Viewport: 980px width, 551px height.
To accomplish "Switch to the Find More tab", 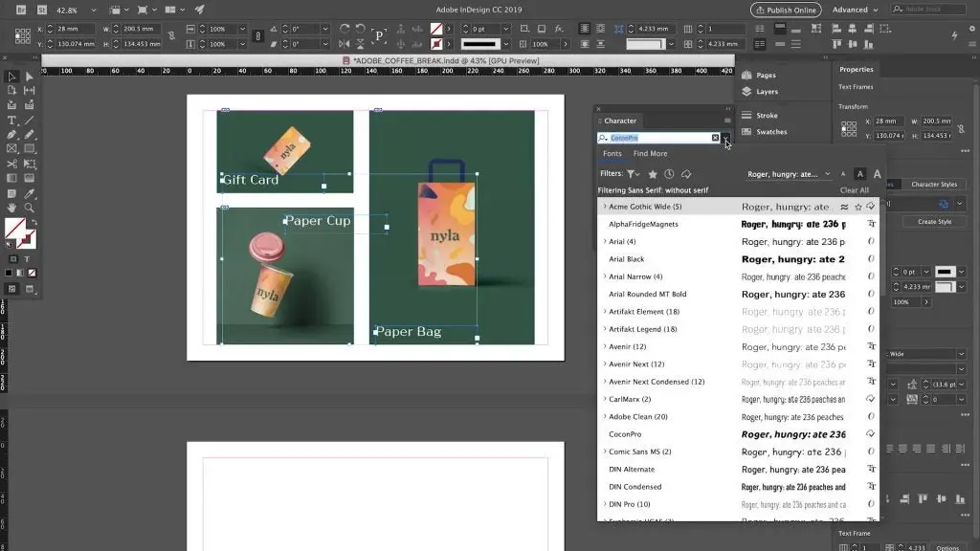I will click(x=651, y=154).
